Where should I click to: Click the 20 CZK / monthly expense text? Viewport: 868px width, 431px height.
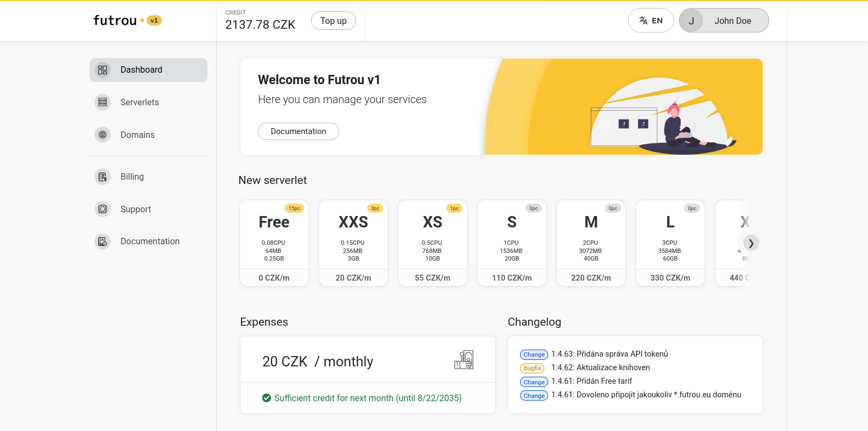point(318,362)
